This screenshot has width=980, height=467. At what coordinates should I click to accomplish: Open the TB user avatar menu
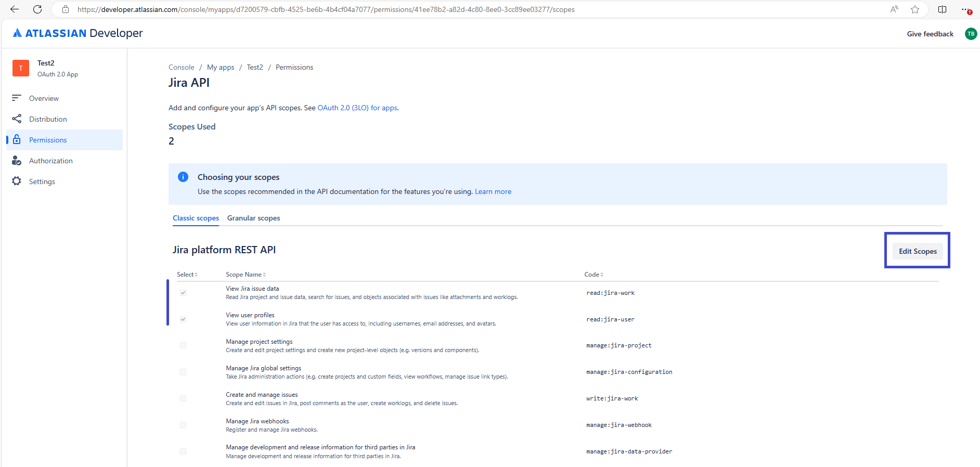coord(971,34)
